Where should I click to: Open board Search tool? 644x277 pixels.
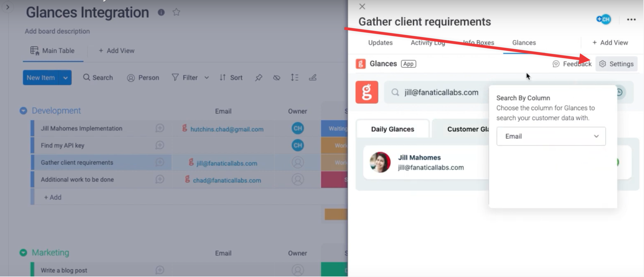click(98, 77)
